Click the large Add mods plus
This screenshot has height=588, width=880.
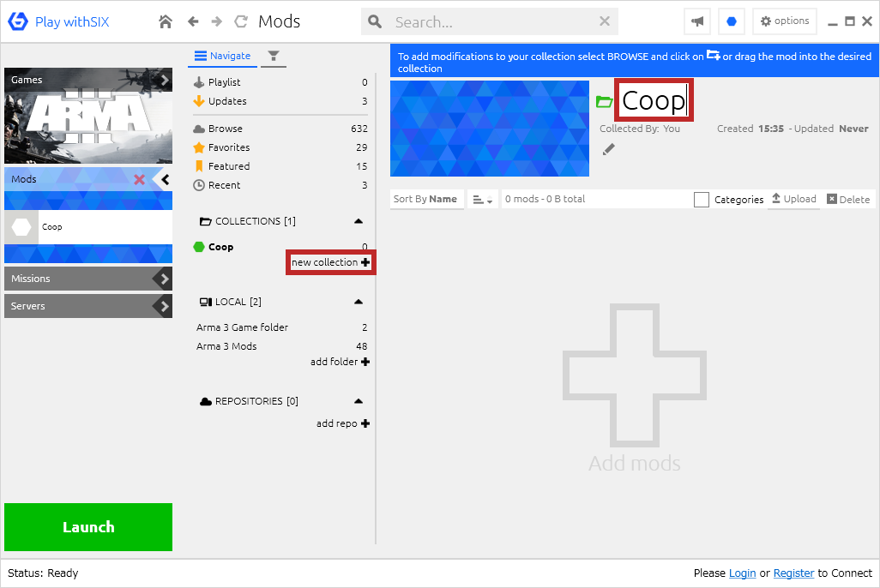pos(634,376)
